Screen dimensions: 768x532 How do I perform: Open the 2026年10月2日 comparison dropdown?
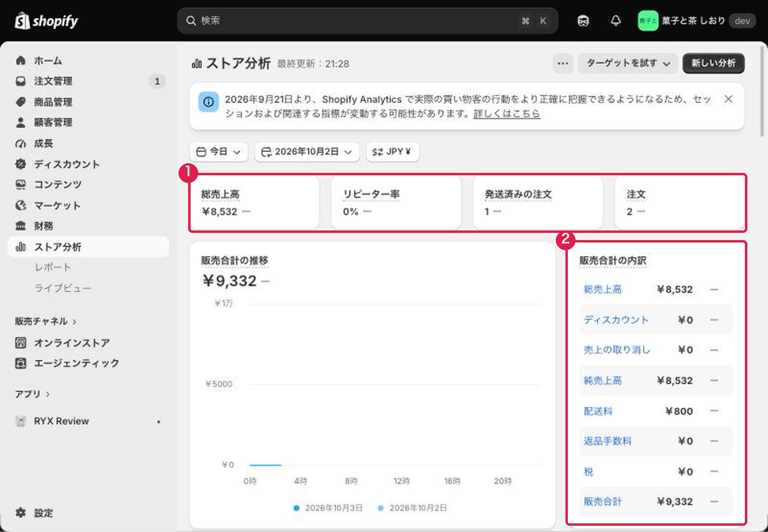(x=307, y=152)
